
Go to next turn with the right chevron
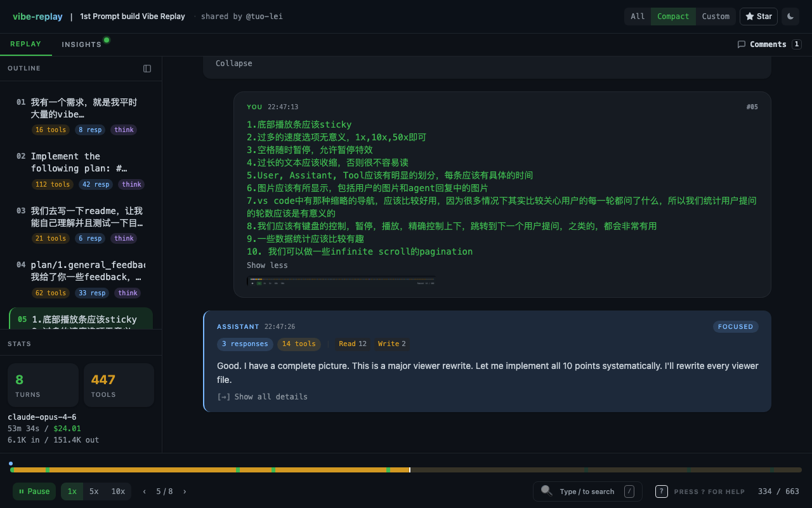coord(185,491)
